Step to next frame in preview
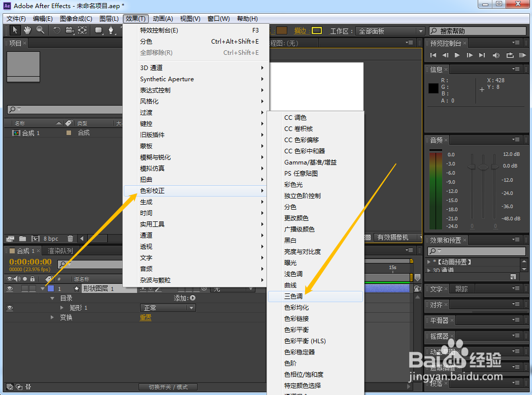 pyautogui.click(x=470, y=55)
